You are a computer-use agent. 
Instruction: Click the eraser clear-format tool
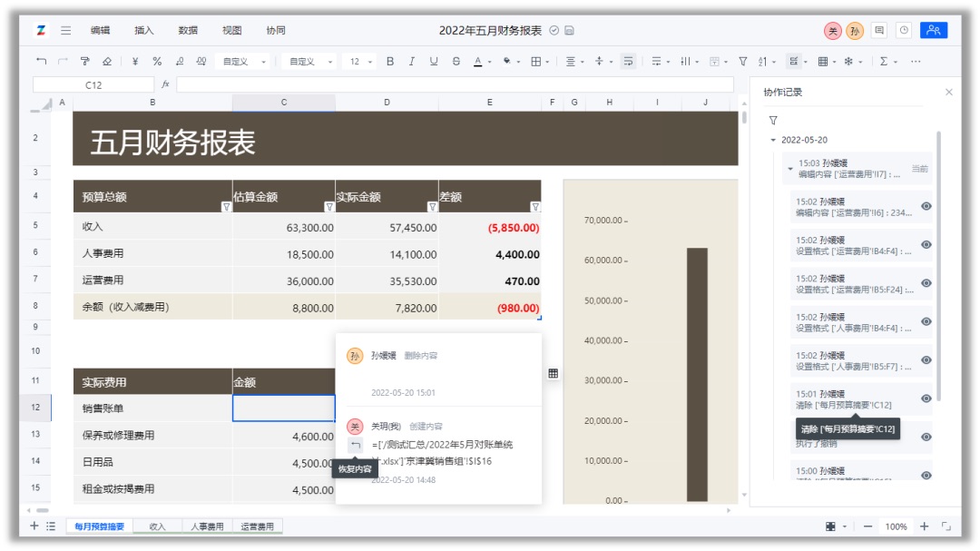pyautogui.click(x=107, y=62)
